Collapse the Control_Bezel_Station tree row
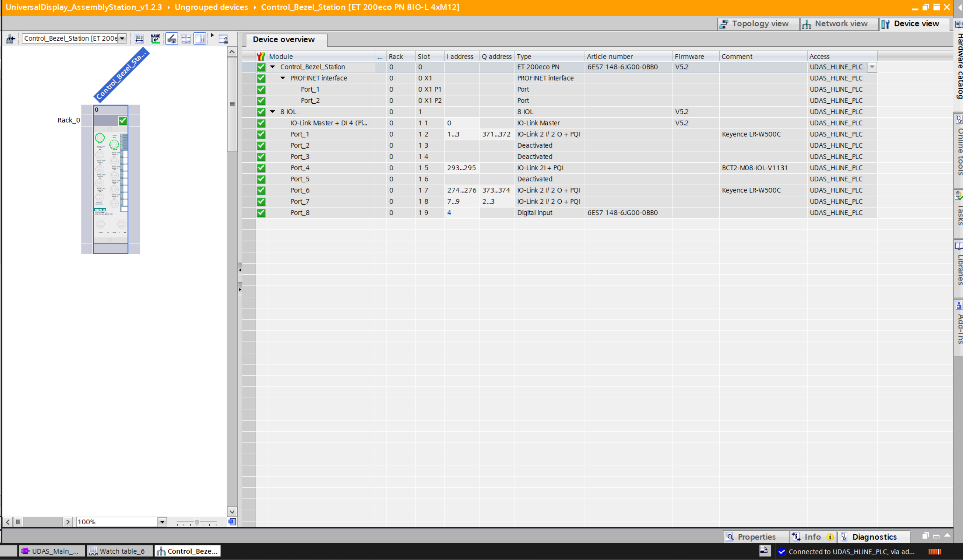963x560 pixels. tap(273, 67)
